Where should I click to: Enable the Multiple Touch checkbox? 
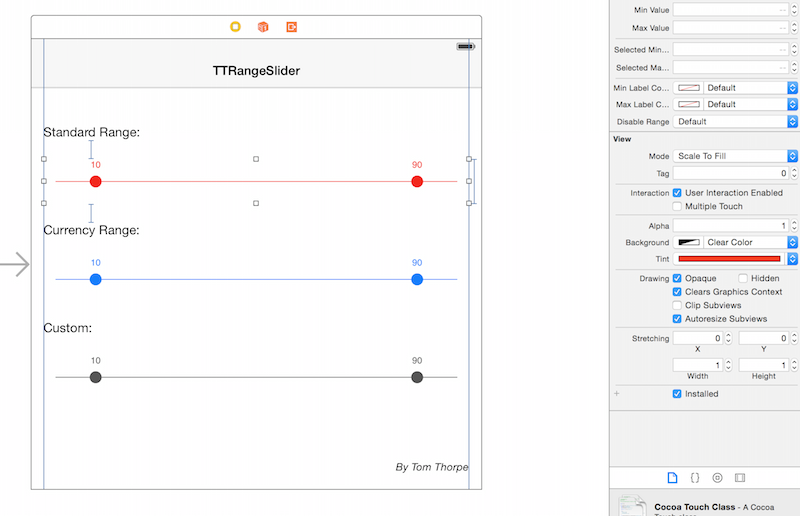point(677,206)
